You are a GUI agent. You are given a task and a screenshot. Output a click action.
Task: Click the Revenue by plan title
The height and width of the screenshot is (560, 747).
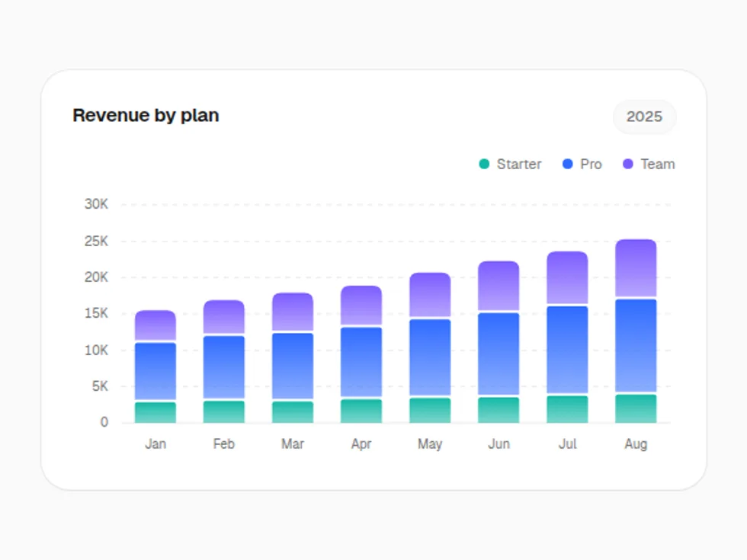pos(146,116)
